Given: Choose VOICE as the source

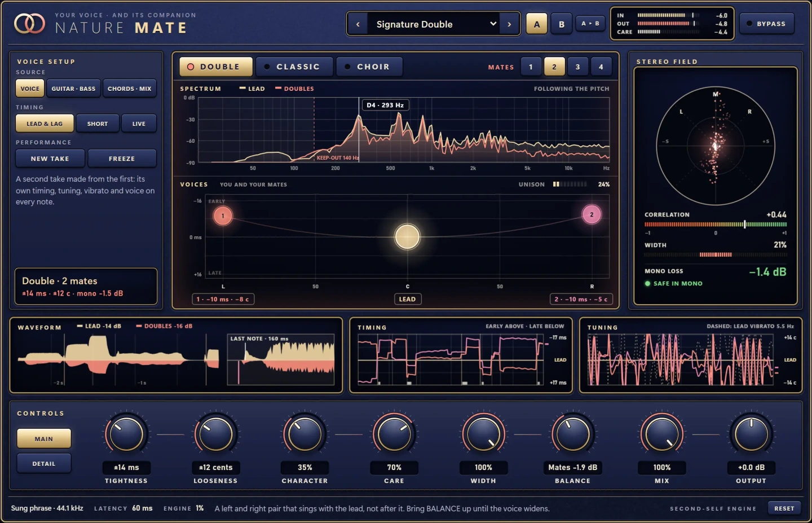Looking at the screenshot, I should point(30,89).
